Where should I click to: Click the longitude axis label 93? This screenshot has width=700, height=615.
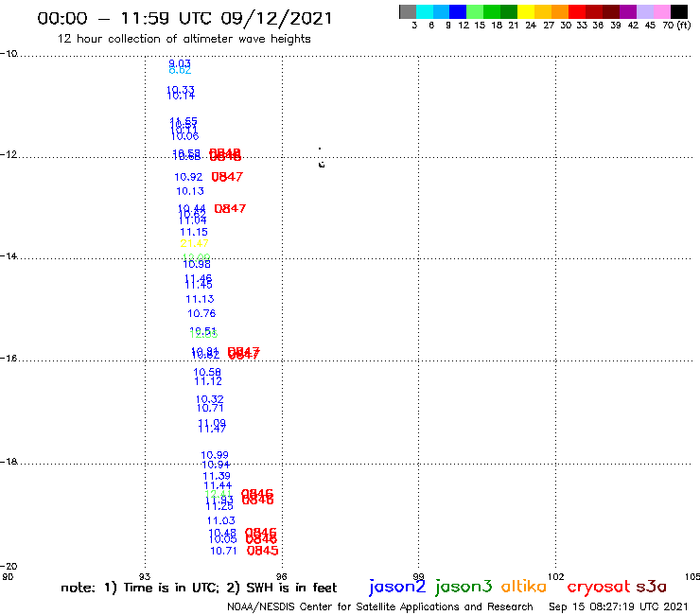145,576
